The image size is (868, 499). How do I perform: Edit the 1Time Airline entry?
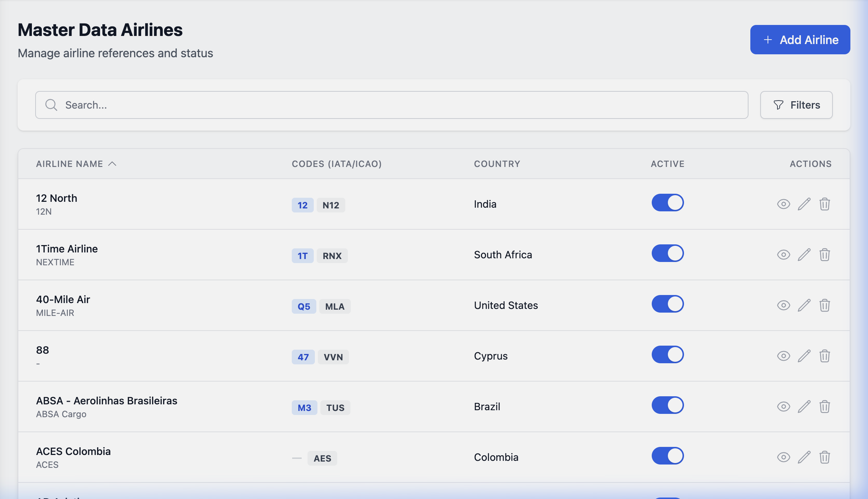[x=804, y=255]
